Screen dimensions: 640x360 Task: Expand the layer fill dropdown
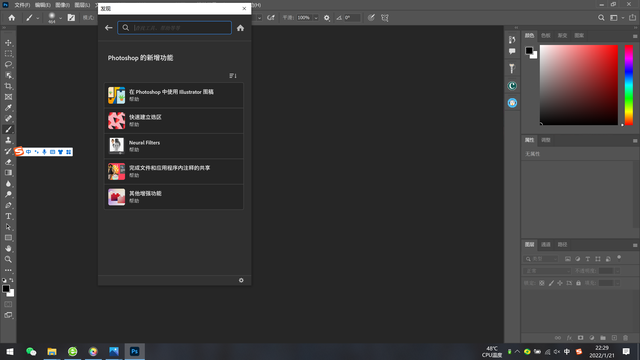[x=618, y=283]
